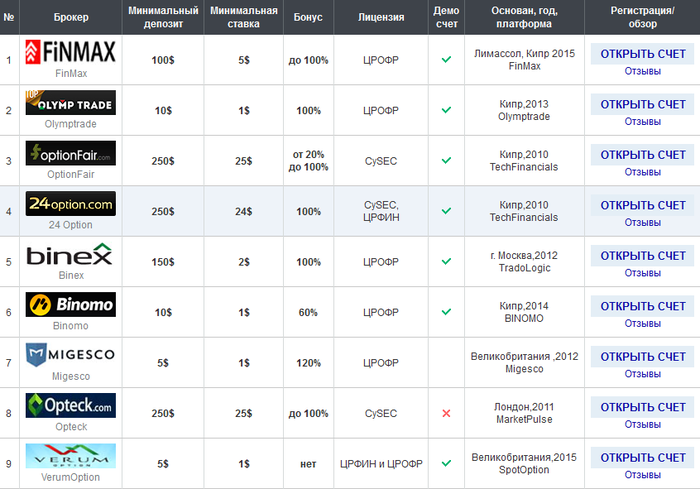Click the FinMax broker logo
Screen dimensions: 700x489
(71, 52)
